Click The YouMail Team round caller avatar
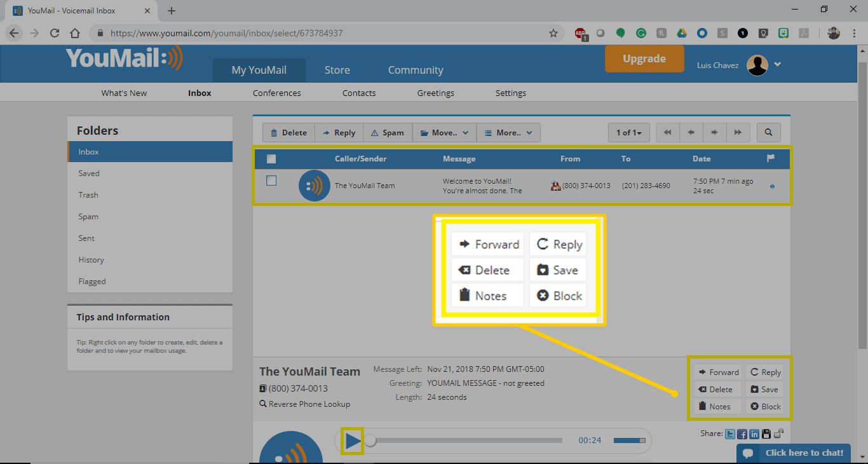Image resolution: width=868 pixels, height=464 pixels. 314,186
